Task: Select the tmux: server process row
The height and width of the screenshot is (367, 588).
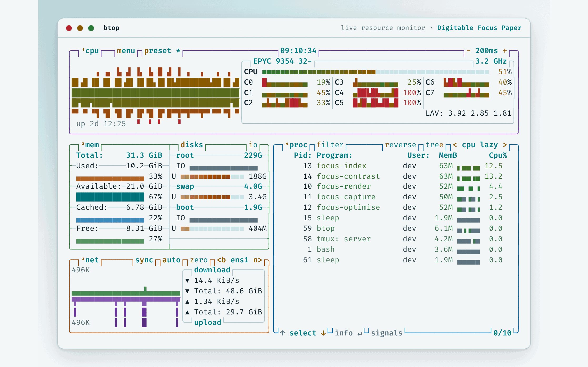Action: point(396,239)
